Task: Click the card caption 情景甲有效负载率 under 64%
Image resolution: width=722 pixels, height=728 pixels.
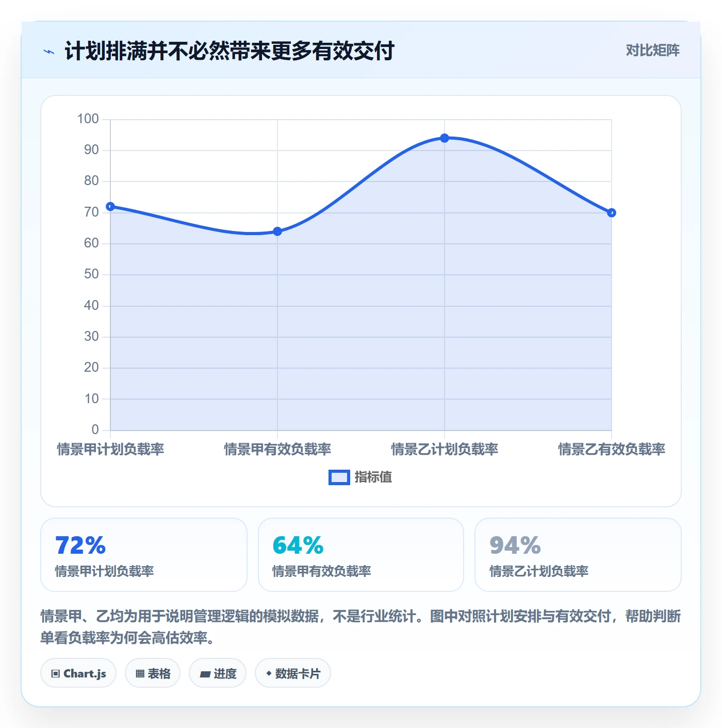Action: pyautogui.click(x=322, y=571)
